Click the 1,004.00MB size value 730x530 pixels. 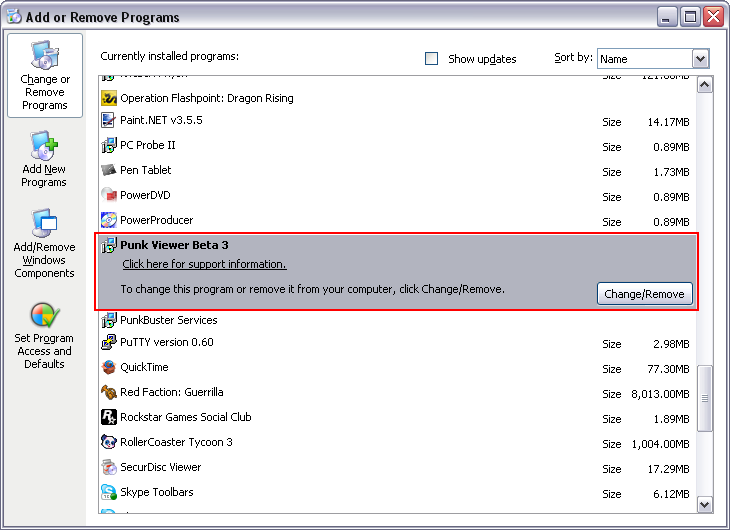tap(660, 444)
